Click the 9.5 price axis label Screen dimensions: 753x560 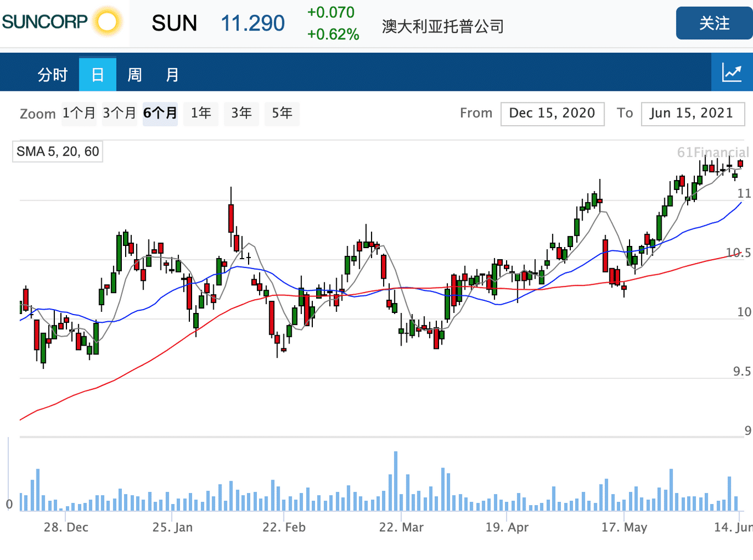[x=742, y=371]
